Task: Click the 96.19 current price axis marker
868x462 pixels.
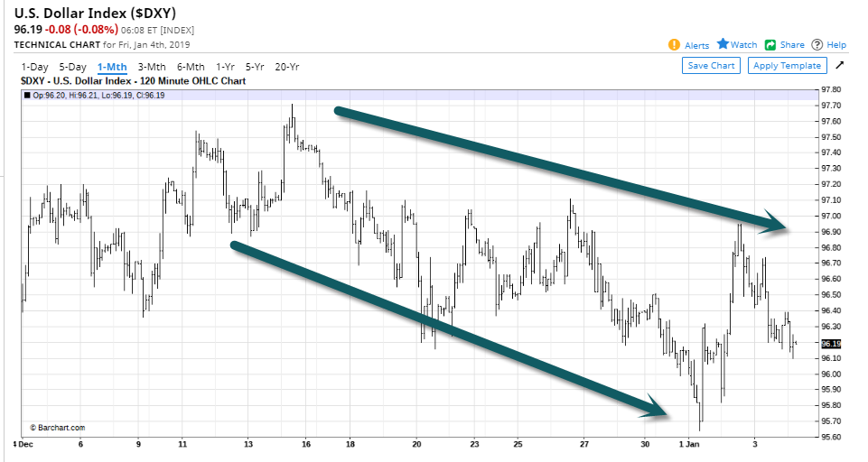Action: [x=830, y=344]
